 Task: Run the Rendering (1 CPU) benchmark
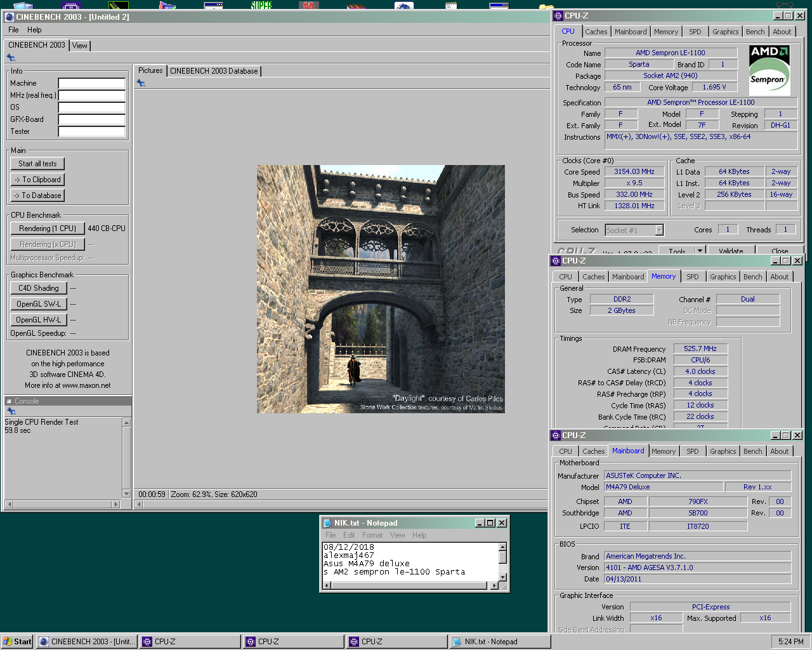point(48,229)
